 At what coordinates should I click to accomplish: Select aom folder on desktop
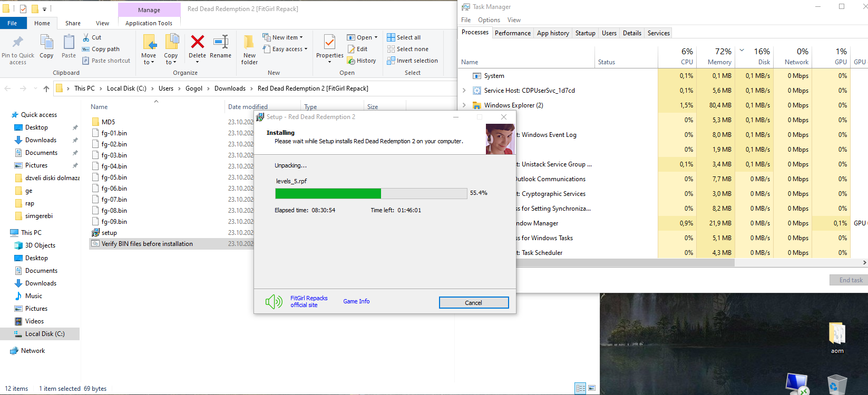[837, 338]
